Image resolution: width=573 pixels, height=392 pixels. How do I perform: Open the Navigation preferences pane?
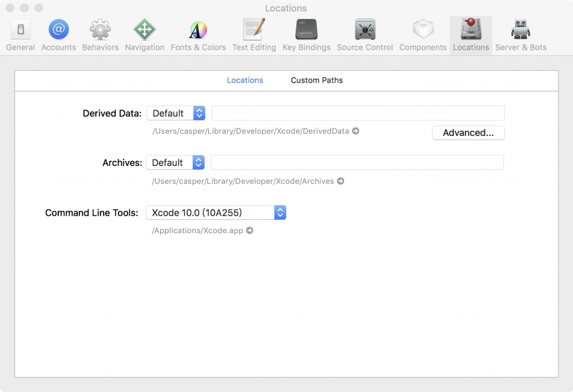pyautogui.click(x=145, y=35)
